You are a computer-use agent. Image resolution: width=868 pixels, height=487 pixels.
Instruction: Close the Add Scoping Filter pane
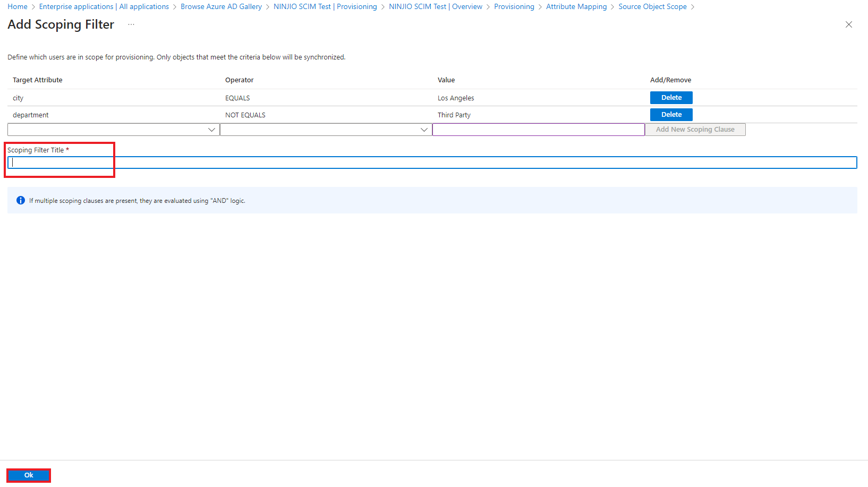[848, 24]
